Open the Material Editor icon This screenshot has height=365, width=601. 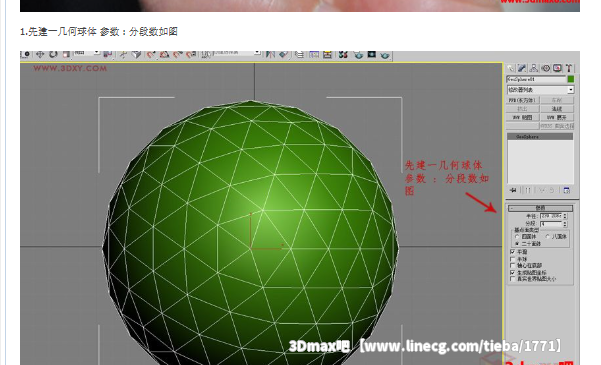click(343, 54)
